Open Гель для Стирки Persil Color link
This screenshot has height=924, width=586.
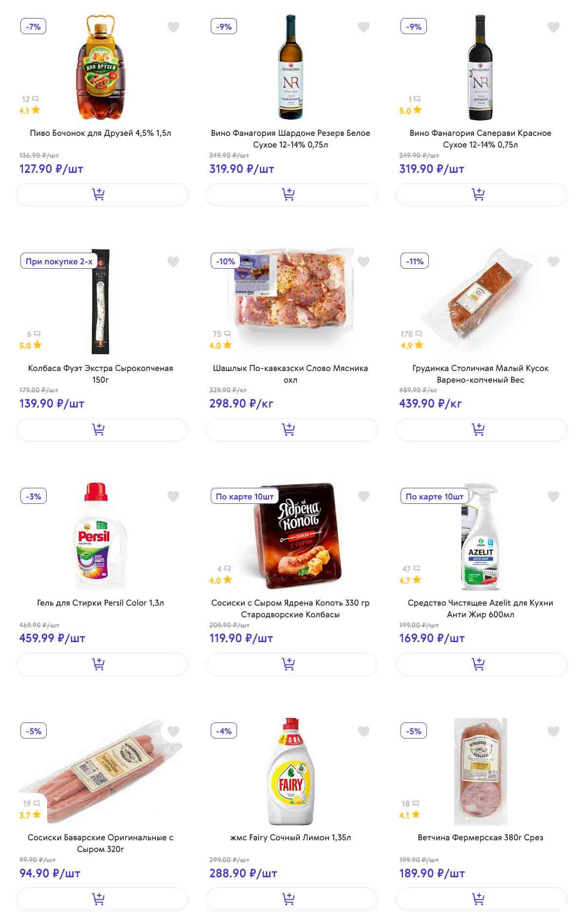101,603
